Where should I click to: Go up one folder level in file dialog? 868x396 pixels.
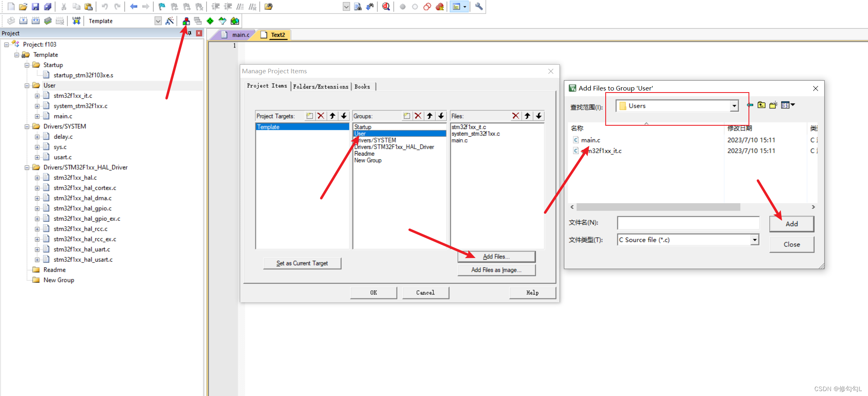pyautogui.click(x=761, y=105)
